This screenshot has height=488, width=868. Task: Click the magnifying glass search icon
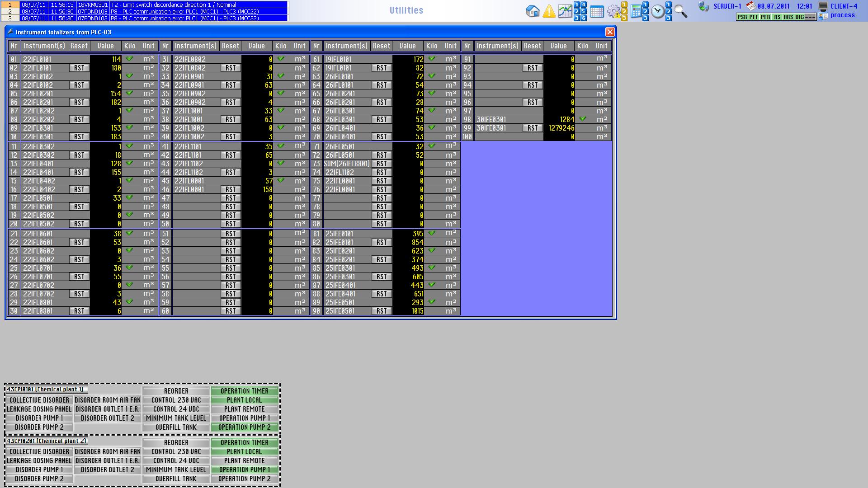pyautogui.click(x=680, y=11)
